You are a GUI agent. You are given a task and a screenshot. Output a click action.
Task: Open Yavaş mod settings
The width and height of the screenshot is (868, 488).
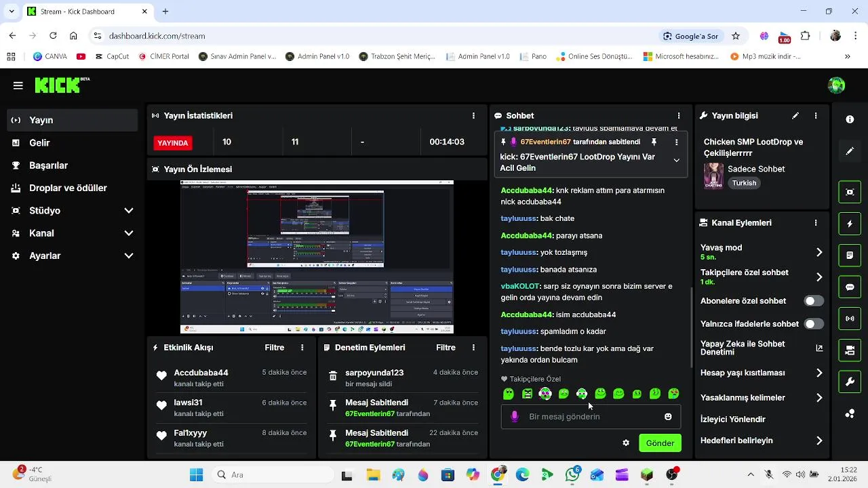[x=762, y=252]
